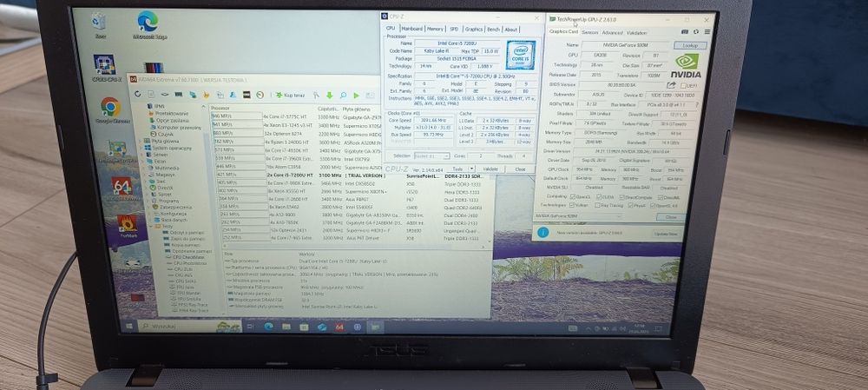
Task: Click the Close button in CPU-Z
Action: (x=520, y=169)
